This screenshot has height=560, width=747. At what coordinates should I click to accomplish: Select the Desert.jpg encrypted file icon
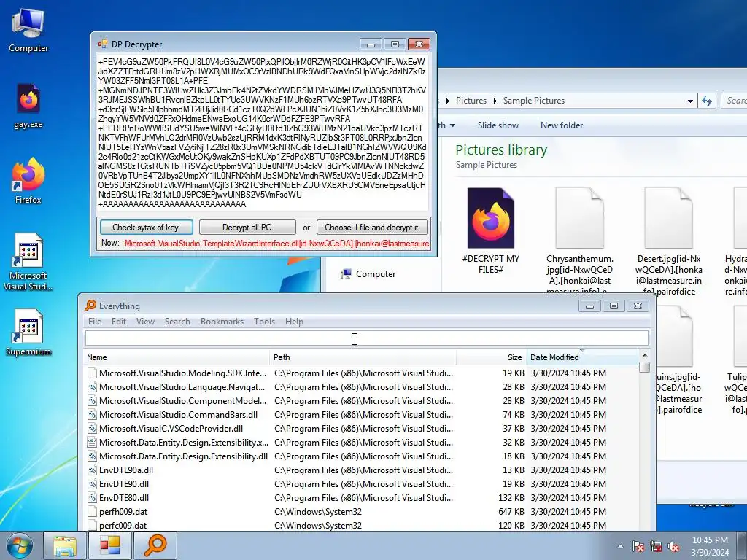[x=668, y=218]
